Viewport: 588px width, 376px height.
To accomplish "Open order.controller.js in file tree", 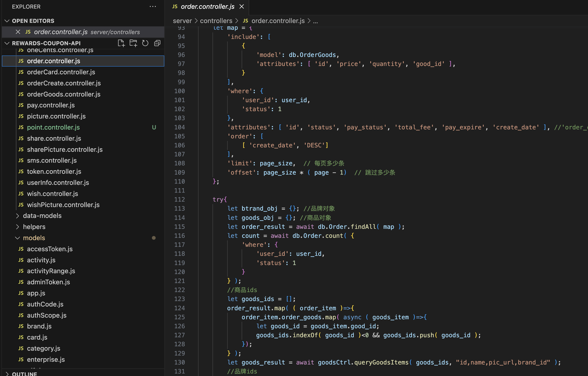I will 83,61.
